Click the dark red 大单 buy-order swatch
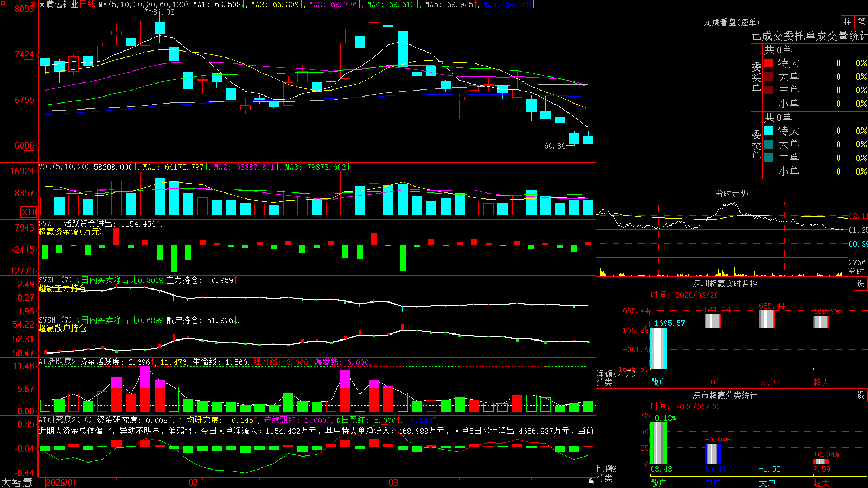 click(x=768, y=76)
